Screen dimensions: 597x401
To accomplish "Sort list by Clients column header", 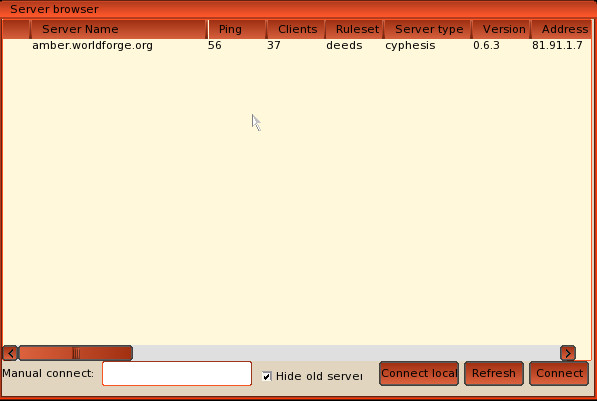I will (296, 29).
